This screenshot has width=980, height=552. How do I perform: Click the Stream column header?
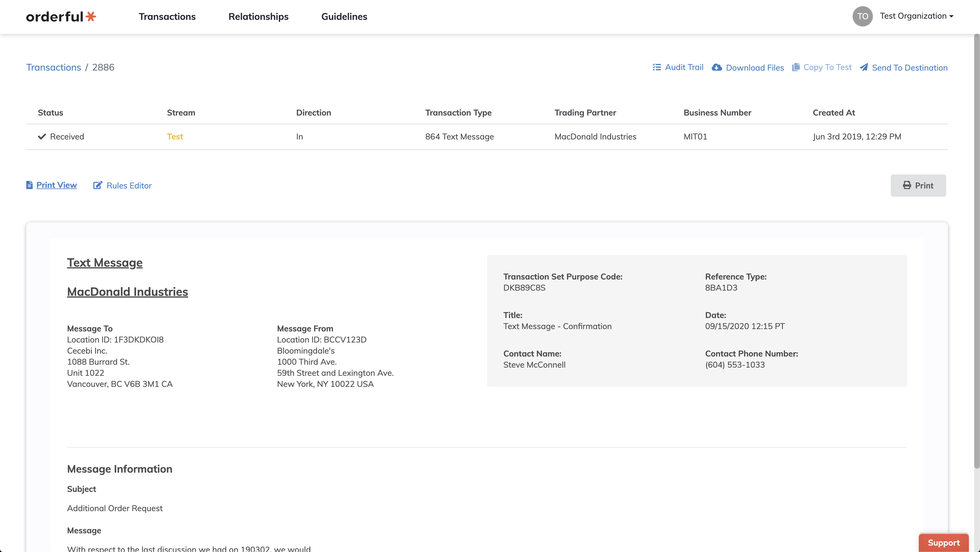[x=181, y=113]
